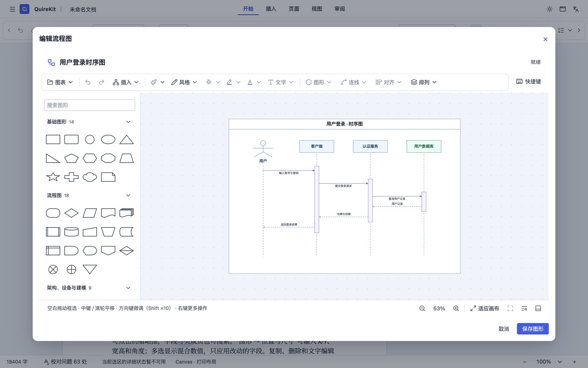Click the 适应画布 fit canvas button

pyautogui.click(x=485, y=308)
